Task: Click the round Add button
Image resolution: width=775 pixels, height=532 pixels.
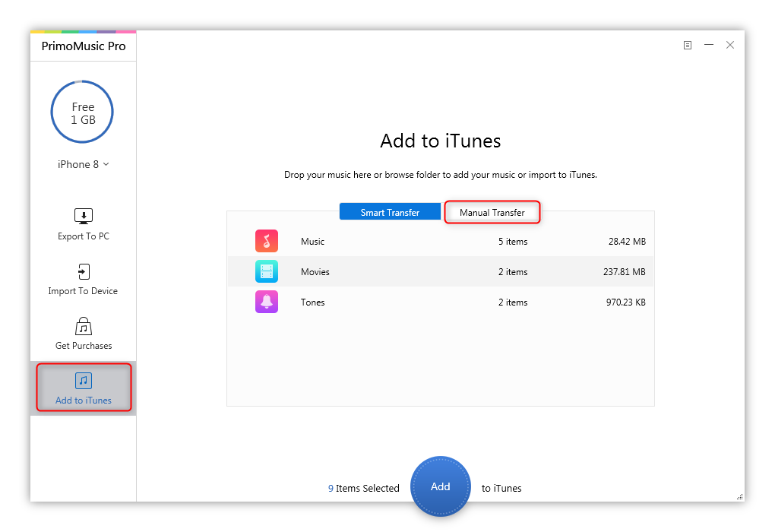Action: [x=441, y=486]
